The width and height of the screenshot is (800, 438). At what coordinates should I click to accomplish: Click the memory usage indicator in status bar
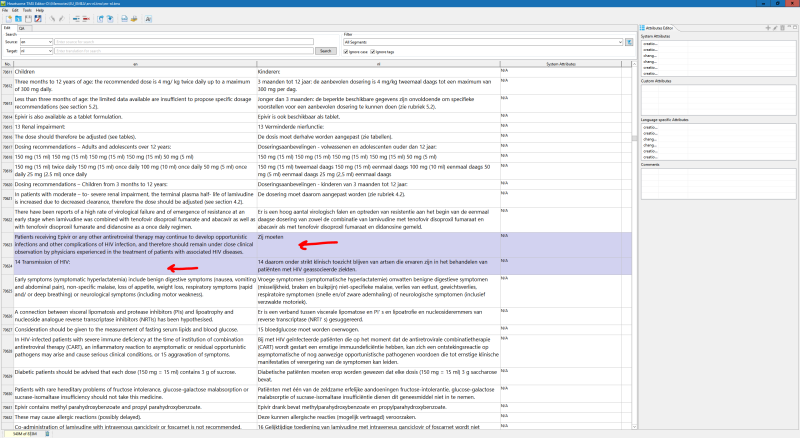tap(24, 434)
